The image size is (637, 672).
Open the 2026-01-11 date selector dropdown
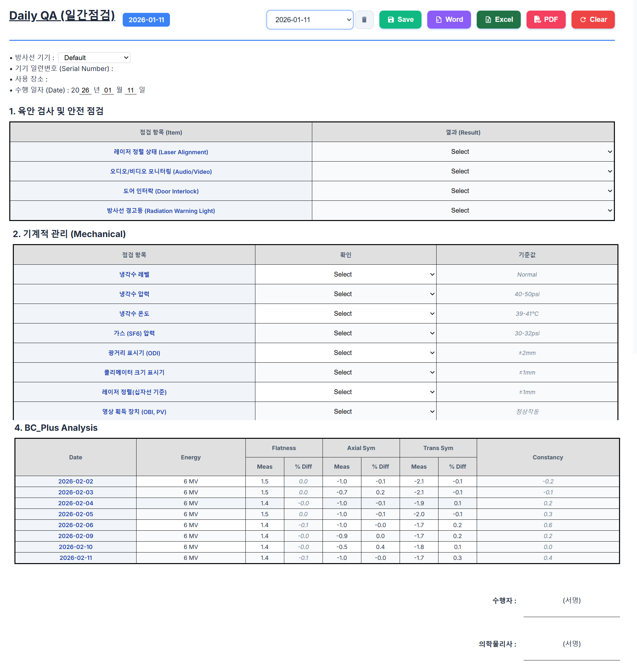click(x=310, y=20)
